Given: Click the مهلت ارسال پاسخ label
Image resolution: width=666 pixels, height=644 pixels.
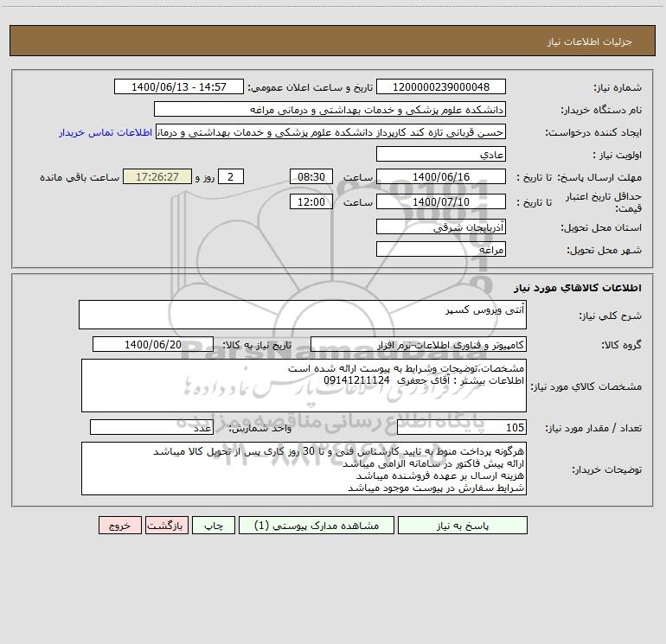Looking at the screenshot, I should [x=599, y=177].
